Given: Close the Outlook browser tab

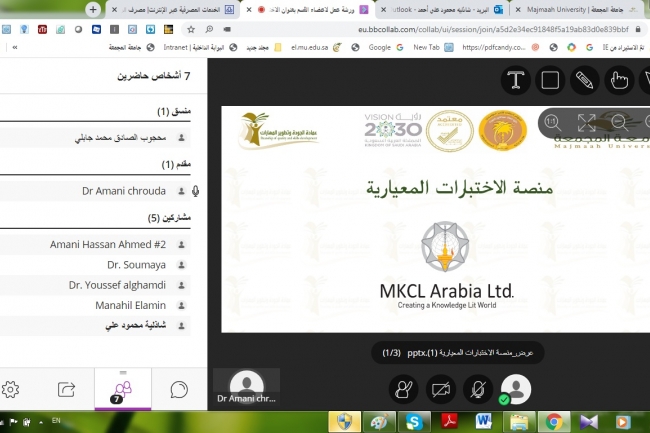Looking at the screenshot, I should (x=383, y=10).
